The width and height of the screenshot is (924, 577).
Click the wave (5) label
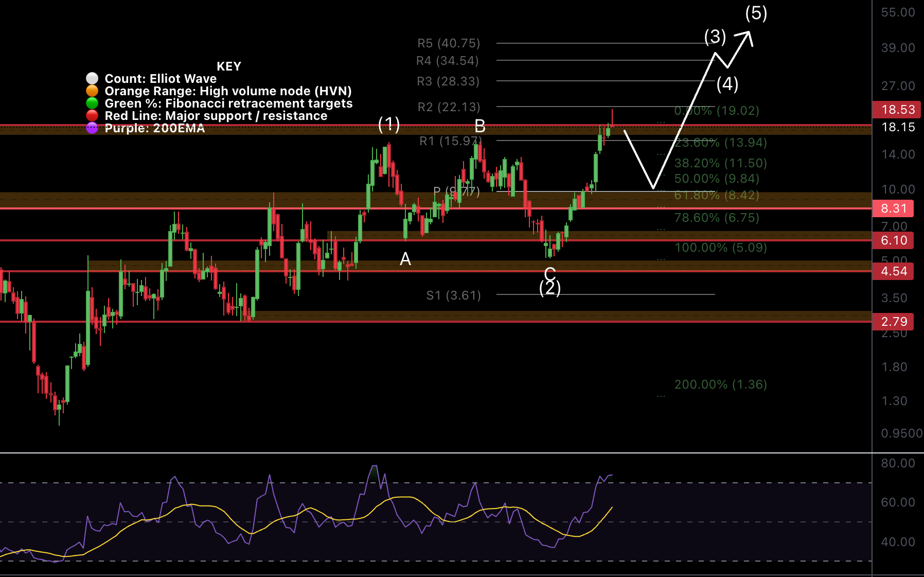tap(756, 13)
